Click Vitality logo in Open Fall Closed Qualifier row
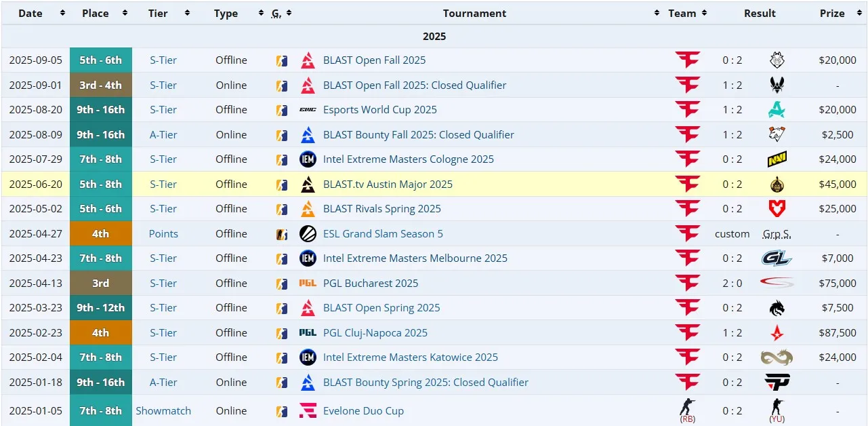Viewport: 868px width, 426px height. coord(777,85)
